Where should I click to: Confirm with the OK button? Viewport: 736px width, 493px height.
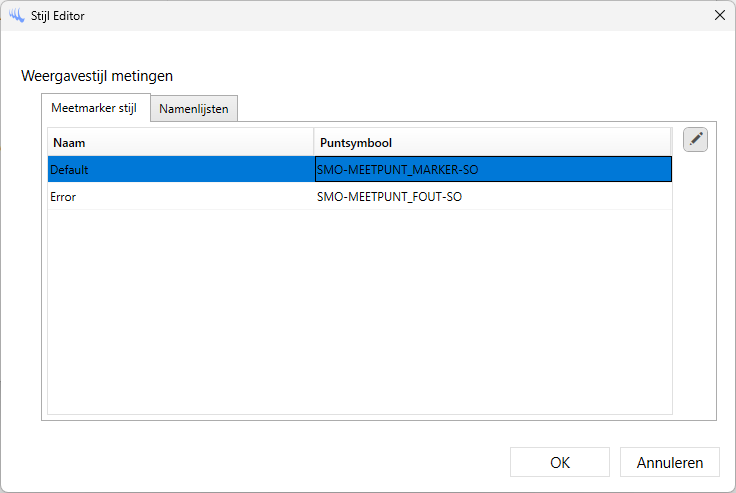tap(560, 462)
